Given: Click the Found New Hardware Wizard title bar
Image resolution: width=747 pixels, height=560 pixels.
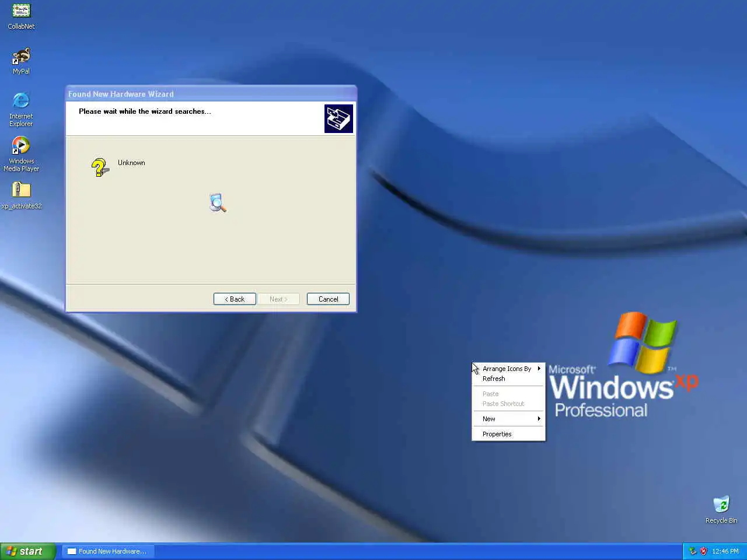Looking at the screenshot, I should 211,94.
